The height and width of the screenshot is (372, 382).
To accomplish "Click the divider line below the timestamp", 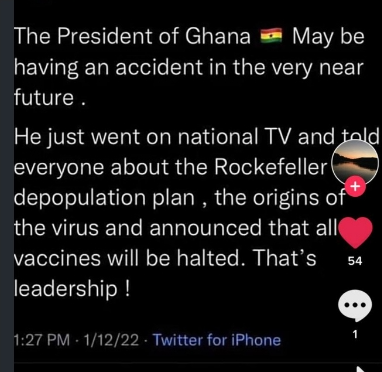I will pyautogui.click(x=198, y=362).
